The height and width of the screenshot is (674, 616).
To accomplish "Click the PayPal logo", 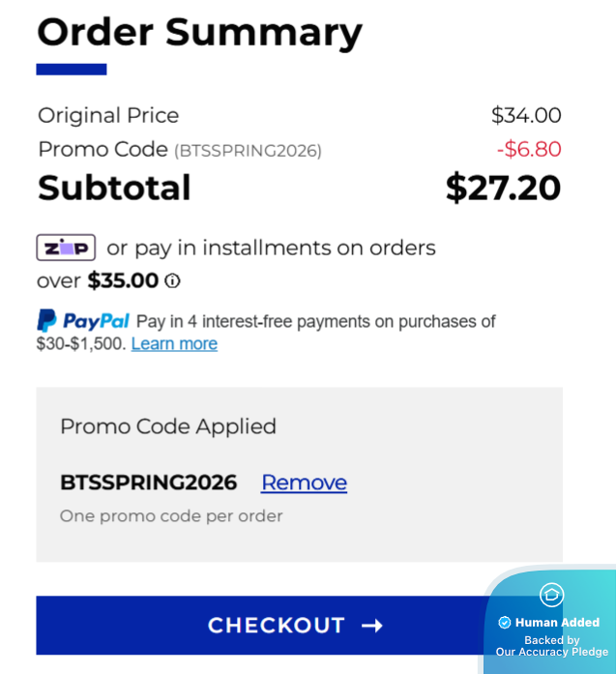I will click(x=83, y=321).
